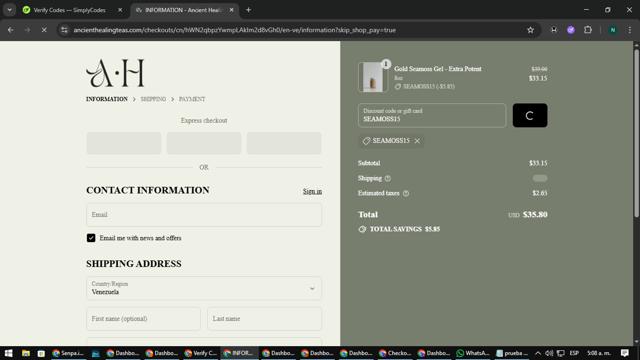Image resolution: width=640 pixels, height=360 pixels.
Task: Focus the First name (optional) field
Action: 143,319
